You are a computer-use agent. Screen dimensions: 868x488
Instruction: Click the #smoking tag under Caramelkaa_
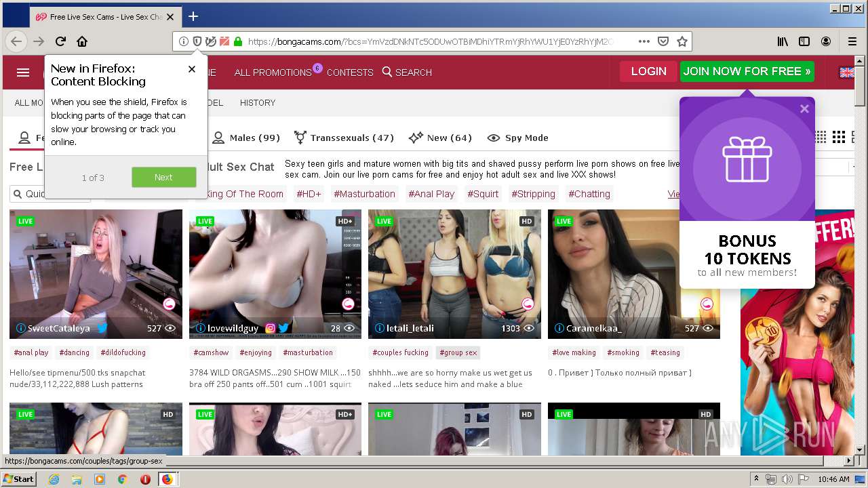click(623, 352)
